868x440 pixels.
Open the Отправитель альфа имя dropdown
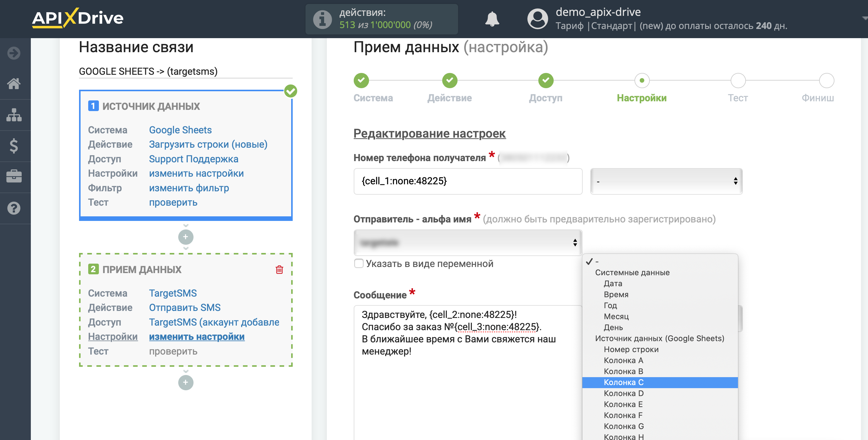[468, 242]
